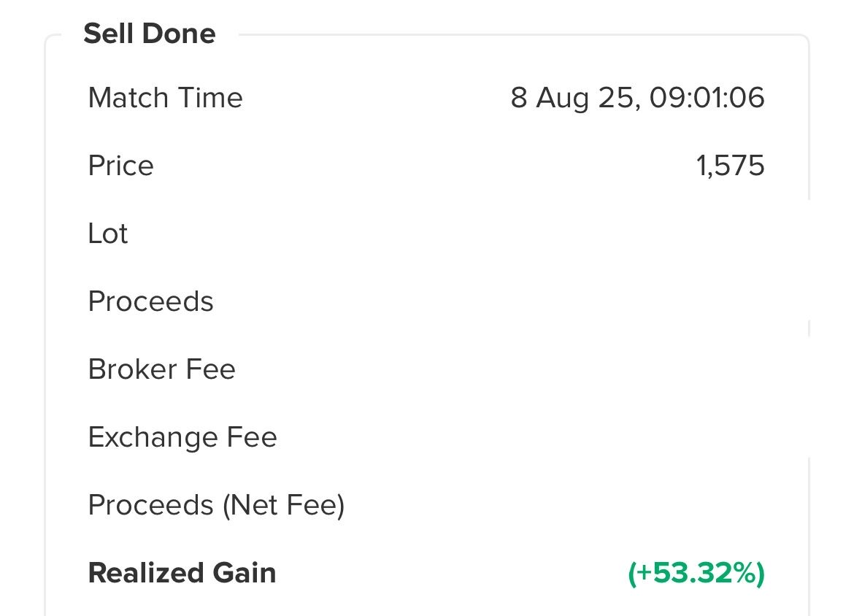
Task: Select the Lot row label
Action: coord(108,234)
